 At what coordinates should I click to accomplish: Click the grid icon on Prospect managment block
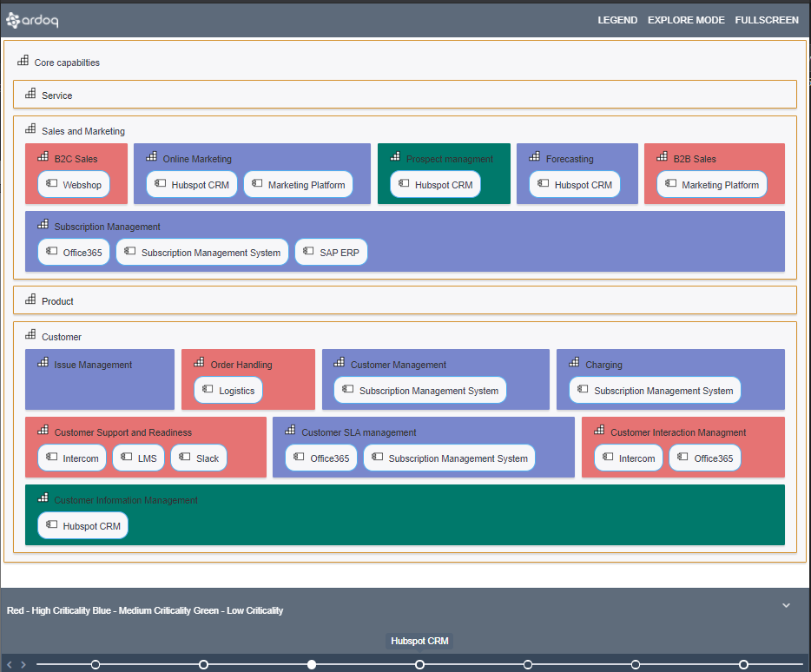point(394,159)
